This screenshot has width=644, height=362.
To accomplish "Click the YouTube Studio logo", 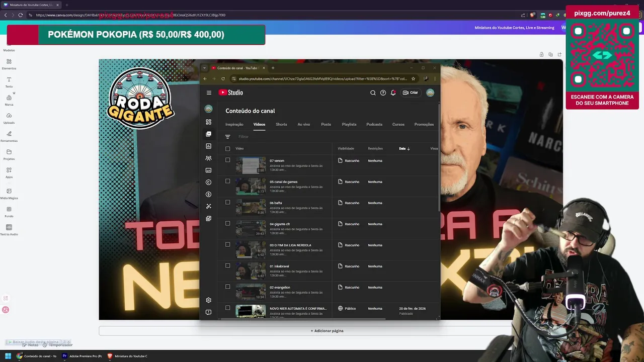I will [x=231, y=93].
